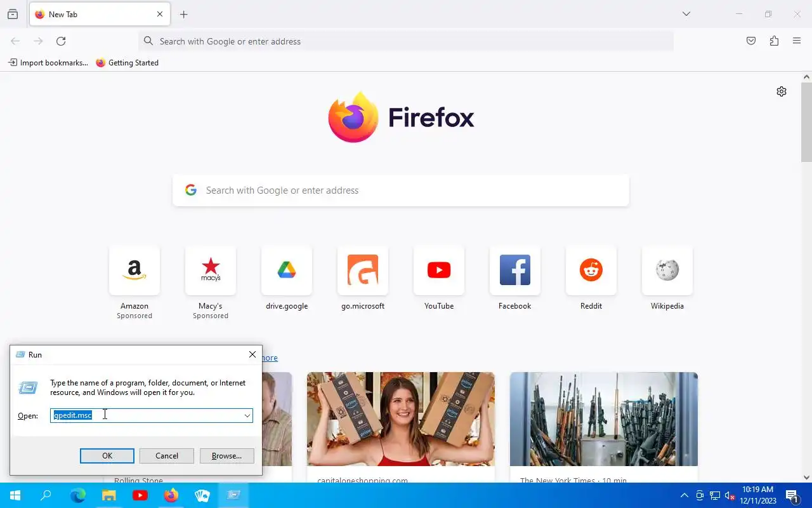The height and width of the screenshot is (508, 812).
Task: Open the Windows Start menu
Action: click(15, 495)
